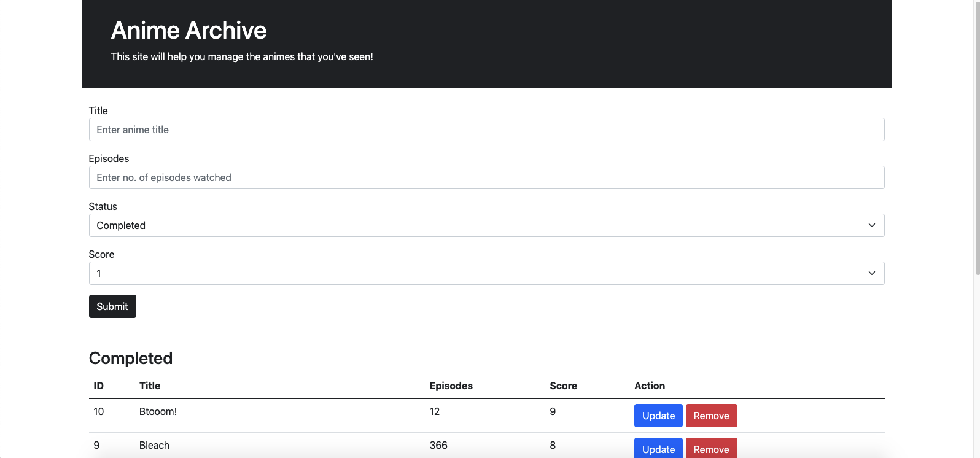
Task: Click the Episodes watched input field
Action: tap(486, 177)
